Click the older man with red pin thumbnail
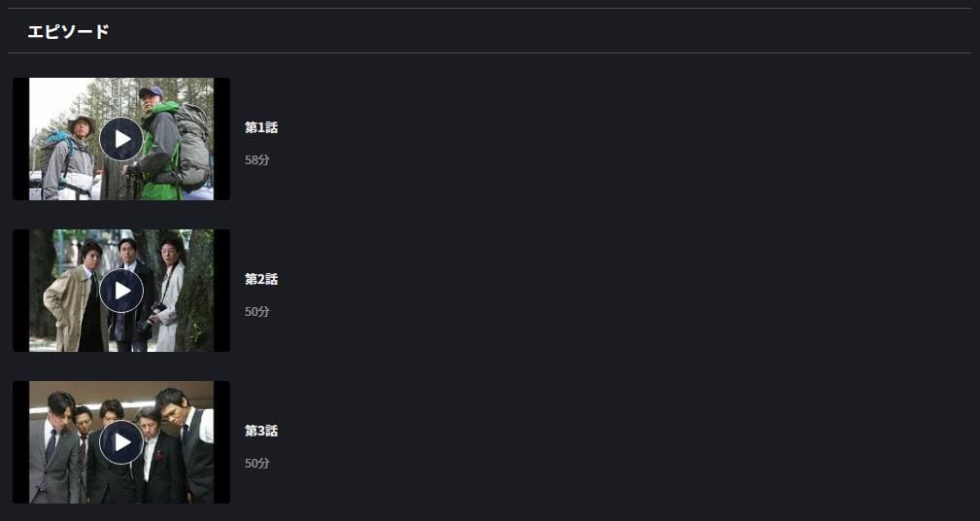This screenshot has width=980, height=521. [x=159, y=455]
